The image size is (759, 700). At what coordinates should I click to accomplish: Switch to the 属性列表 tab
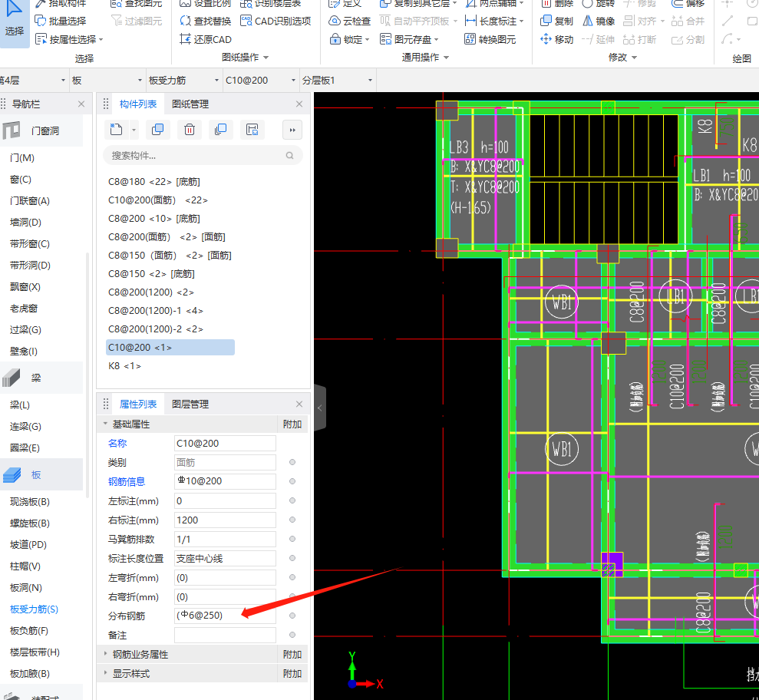point(138,404)
